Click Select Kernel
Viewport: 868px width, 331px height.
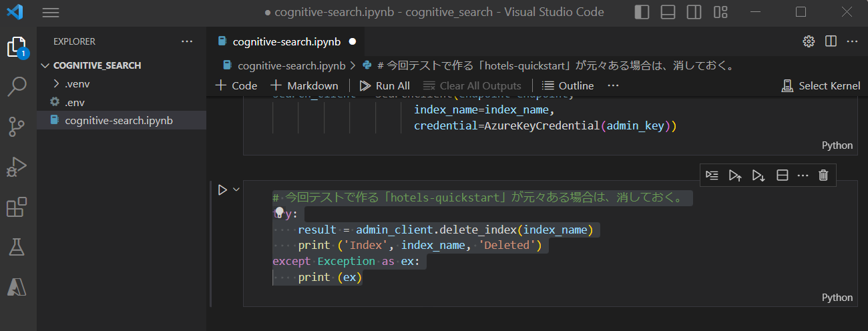click(x=821, y=85)
